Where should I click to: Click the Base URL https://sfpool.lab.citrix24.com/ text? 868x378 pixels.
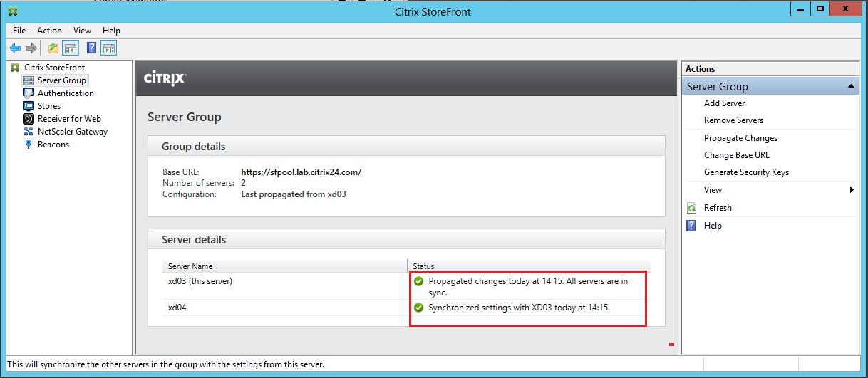point(301,172)
